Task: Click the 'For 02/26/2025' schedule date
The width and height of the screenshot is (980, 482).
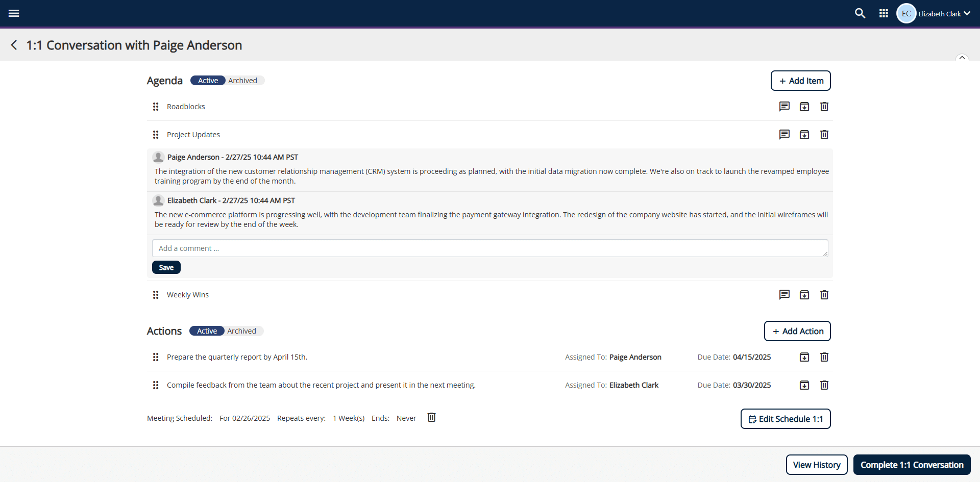Action: point(244,418)
